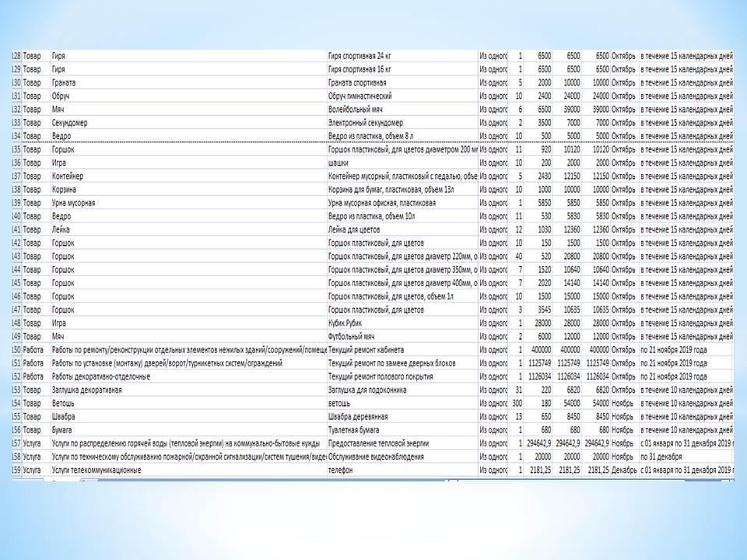The image size is (747, 560).
Task: Click the 'Урна мусорная' name cell
Action: click(x=188, y=202)
